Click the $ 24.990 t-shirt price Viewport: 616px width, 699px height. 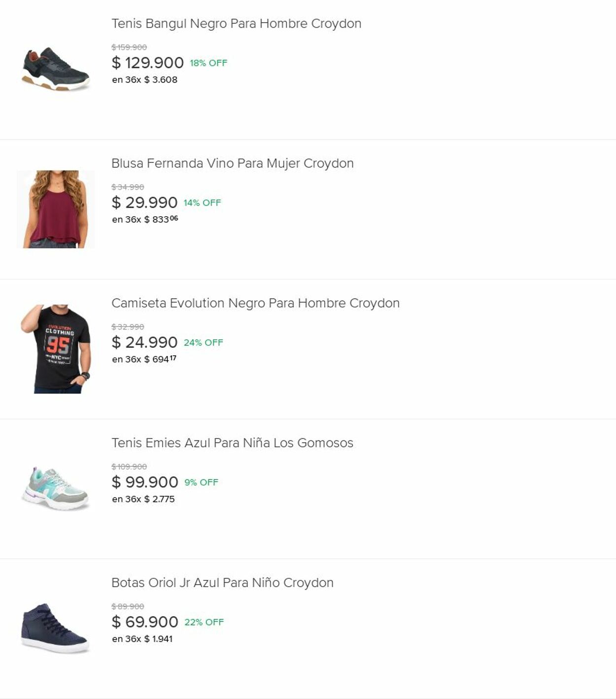144,343
